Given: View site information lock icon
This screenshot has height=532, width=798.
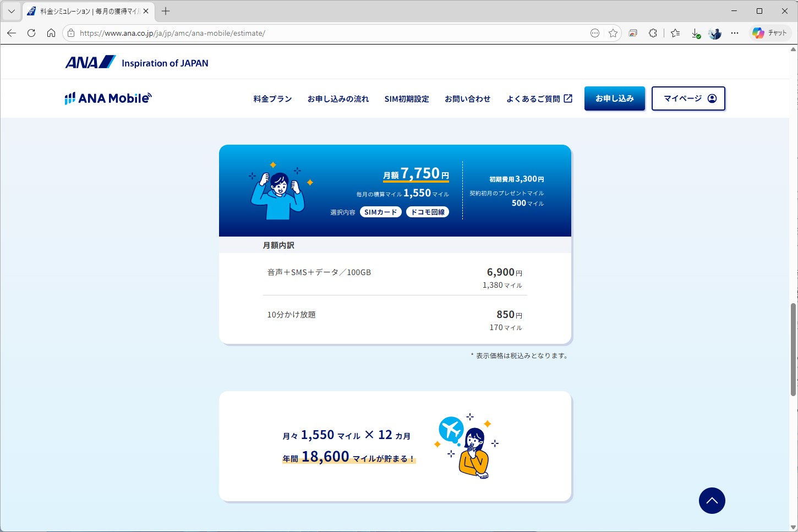Looking at the screenshot, I should 71,33.
